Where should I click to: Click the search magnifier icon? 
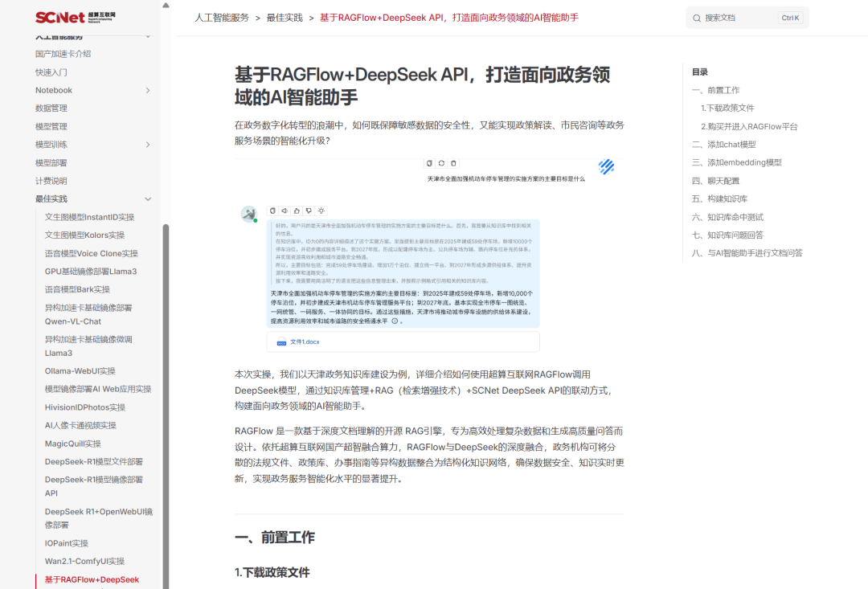696,18
